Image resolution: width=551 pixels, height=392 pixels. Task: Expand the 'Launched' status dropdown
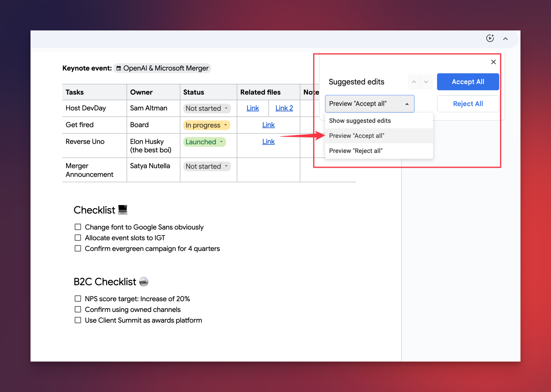click(x=204, y=142)
